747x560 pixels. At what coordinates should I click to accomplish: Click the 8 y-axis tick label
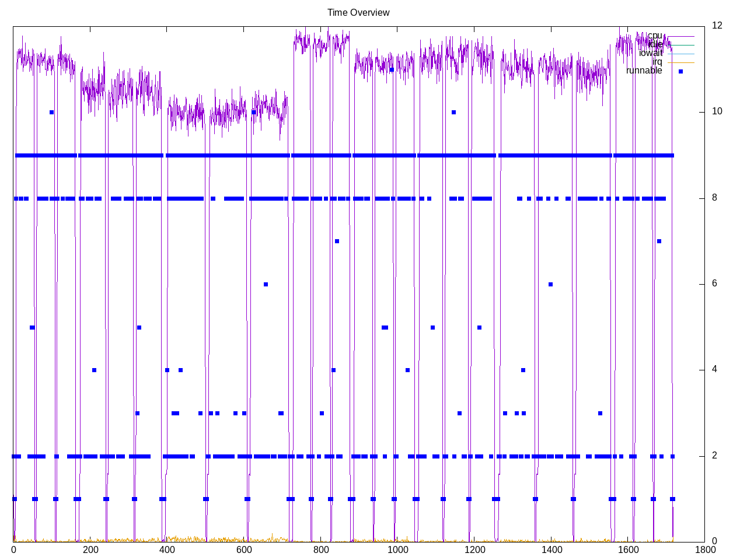click(714, 198)
